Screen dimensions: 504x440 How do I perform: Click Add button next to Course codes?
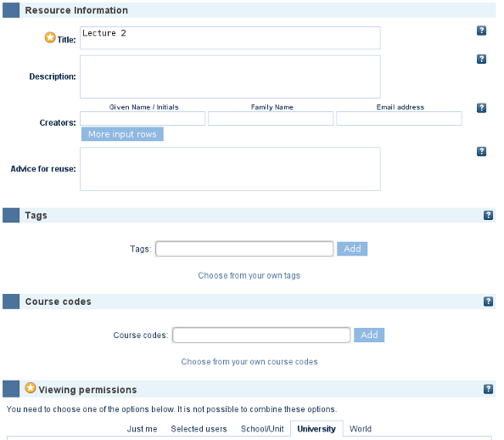pos(369,335)
